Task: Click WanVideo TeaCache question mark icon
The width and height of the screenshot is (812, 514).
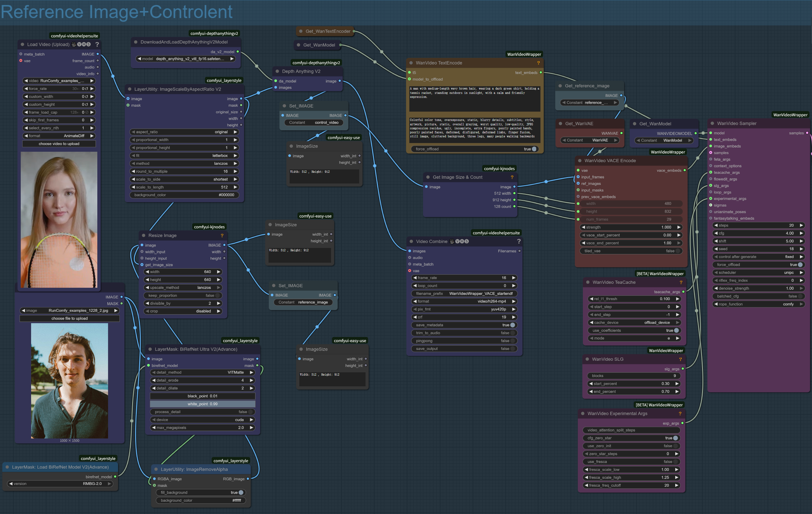Action: [x=681, y=282]
